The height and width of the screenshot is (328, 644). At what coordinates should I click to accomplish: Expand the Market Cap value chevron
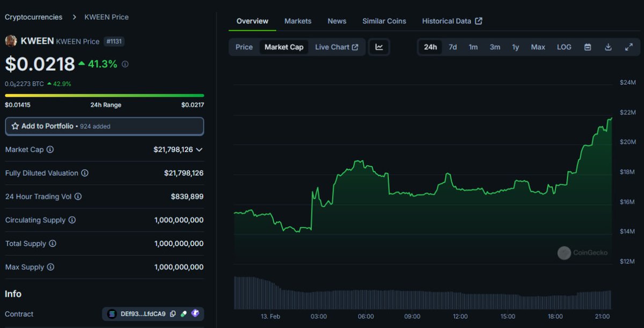(199, 150)
